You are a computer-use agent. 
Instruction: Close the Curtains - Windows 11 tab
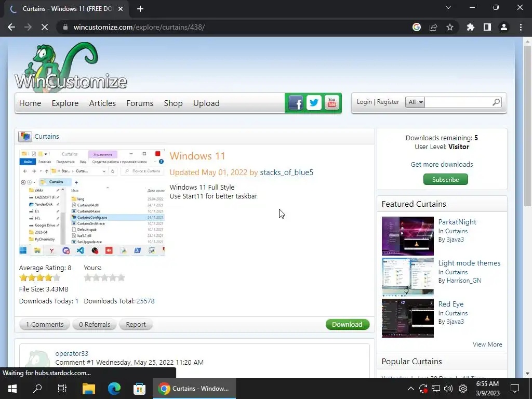121,9
